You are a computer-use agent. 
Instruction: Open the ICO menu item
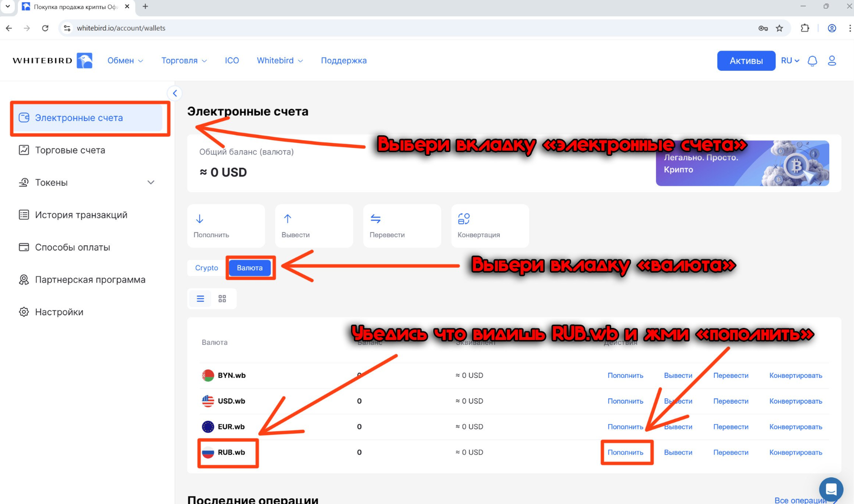232,61
